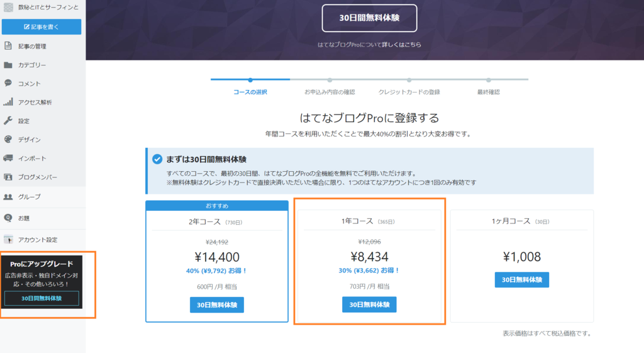
Task: Click the ¥8,434 price
Action: (369, 257)
